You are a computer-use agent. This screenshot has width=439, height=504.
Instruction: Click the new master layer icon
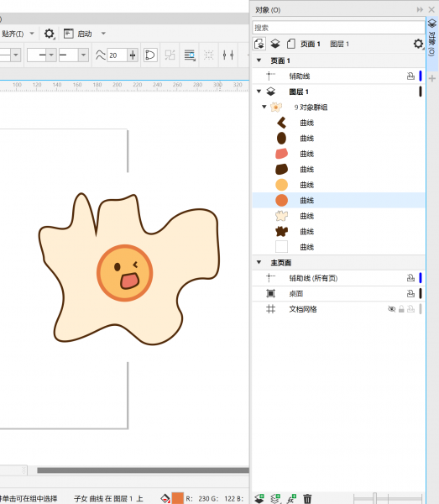coord(275,498)
